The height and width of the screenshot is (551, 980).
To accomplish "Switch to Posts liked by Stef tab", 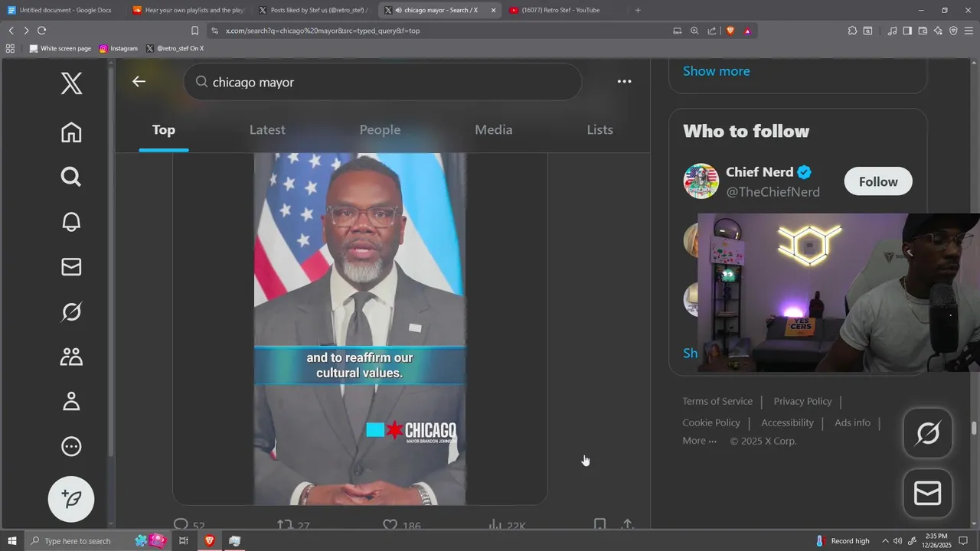I will 314,10.
